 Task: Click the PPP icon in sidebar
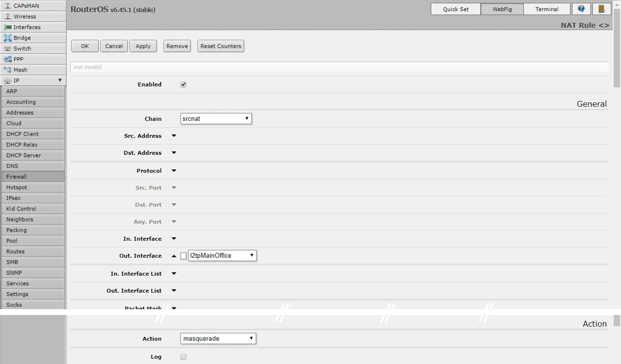tap(8, 59)
